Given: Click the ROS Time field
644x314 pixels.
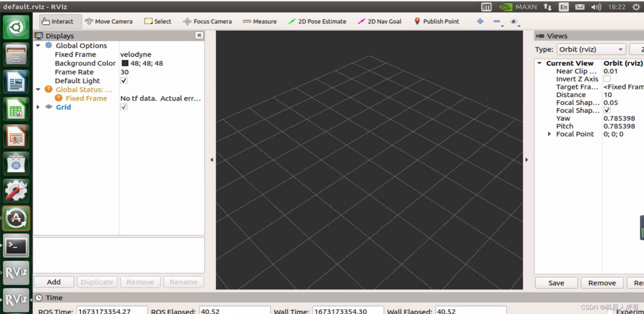Looking at the screenshot, I should [112, 311].
